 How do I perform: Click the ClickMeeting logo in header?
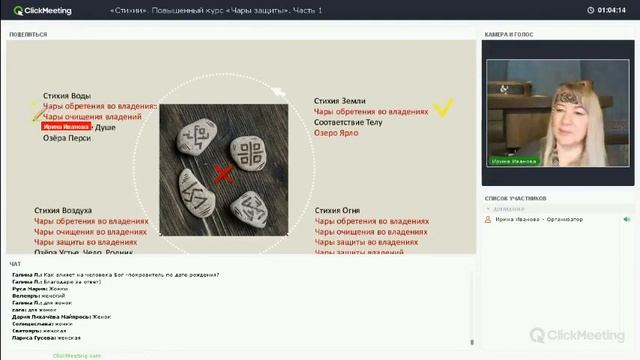coord(42,11)
